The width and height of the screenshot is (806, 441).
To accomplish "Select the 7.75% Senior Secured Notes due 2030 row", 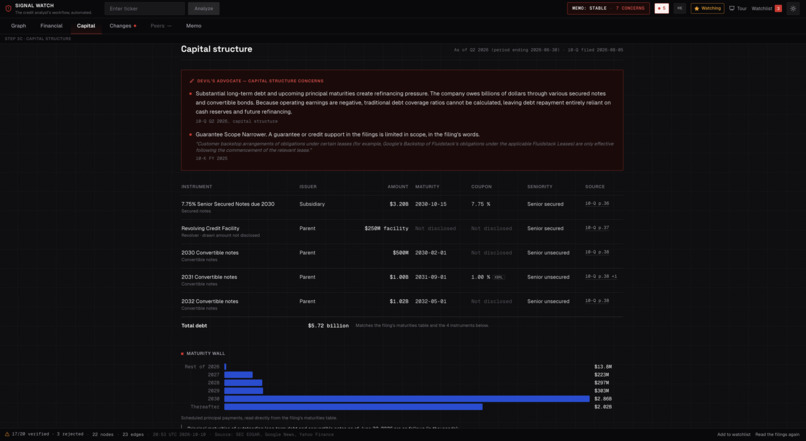I will pos(402,207).
